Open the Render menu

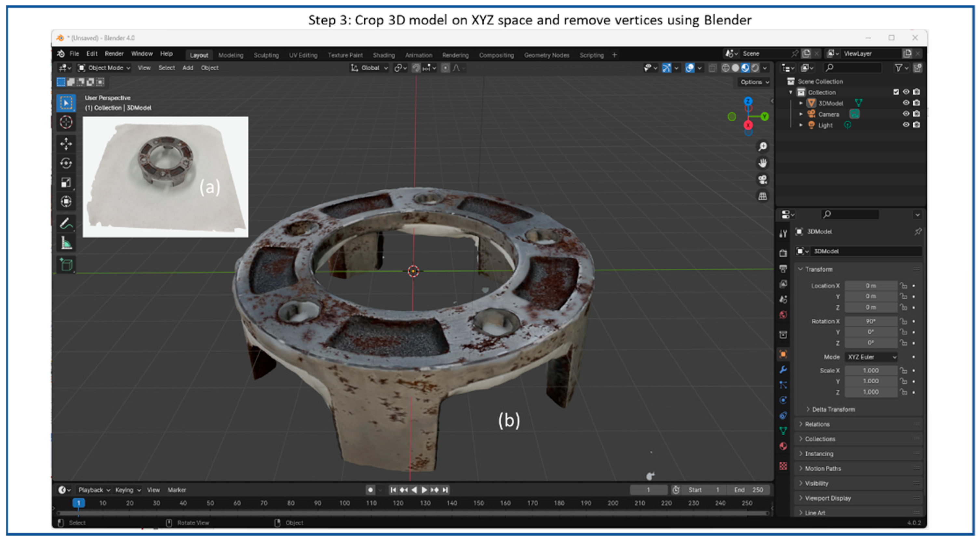pyautogui.click(x=114, y=54)
